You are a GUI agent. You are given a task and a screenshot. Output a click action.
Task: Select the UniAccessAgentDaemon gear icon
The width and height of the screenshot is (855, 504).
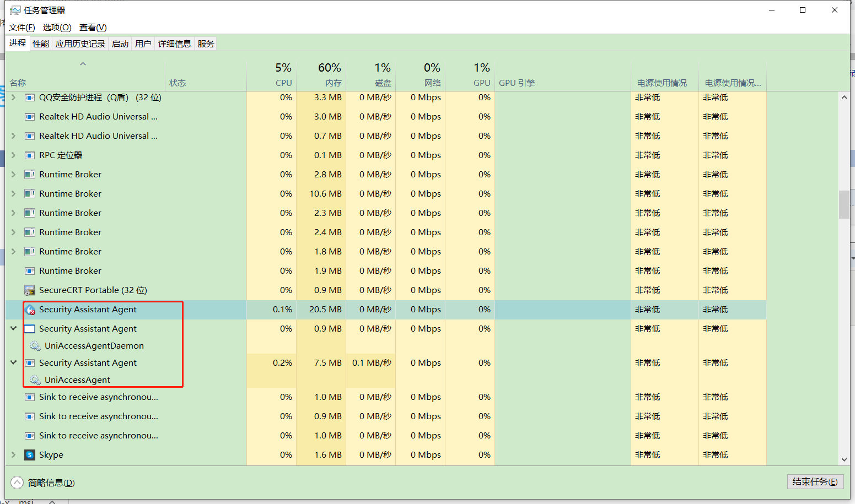[35, 346]
